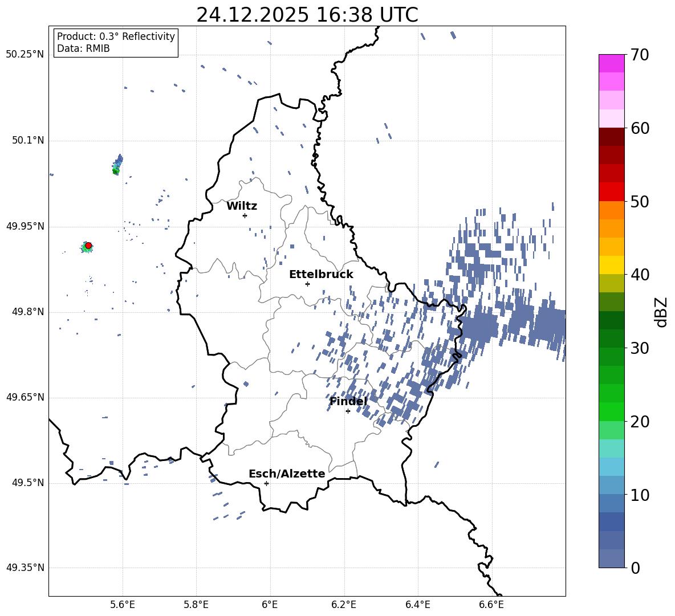Click the 49.95°N latitude label
675x616 pixels.
coord(25,226)
